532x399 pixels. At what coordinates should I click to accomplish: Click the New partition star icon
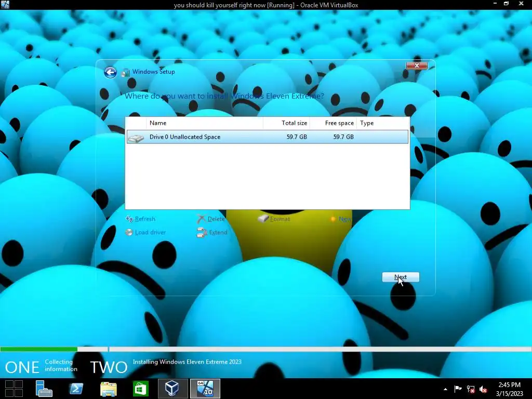[x=333, y=219]
